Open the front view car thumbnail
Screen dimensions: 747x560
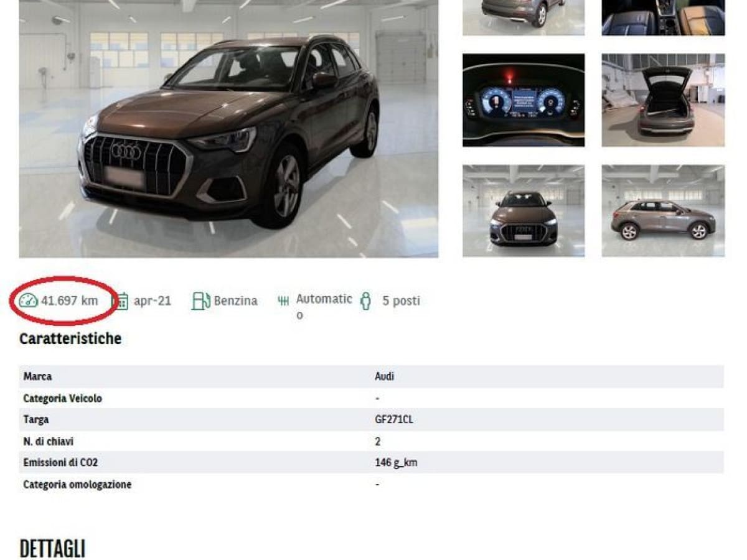tap(524, 210)
